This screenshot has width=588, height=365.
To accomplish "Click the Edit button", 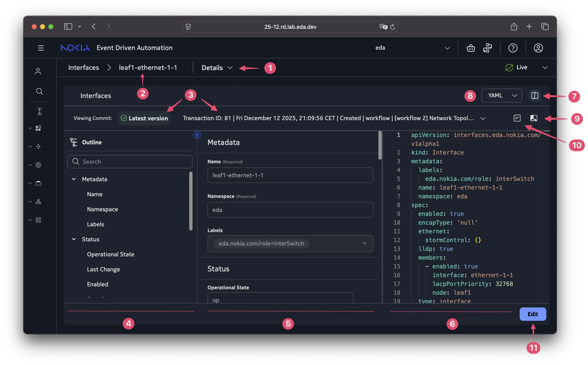I will pos(533,314).
